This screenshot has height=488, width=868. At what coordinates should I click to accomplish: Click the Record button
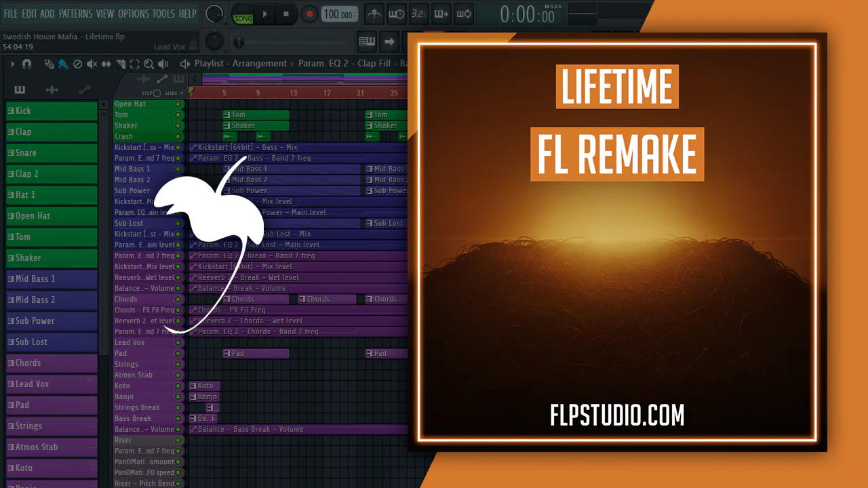309,14
